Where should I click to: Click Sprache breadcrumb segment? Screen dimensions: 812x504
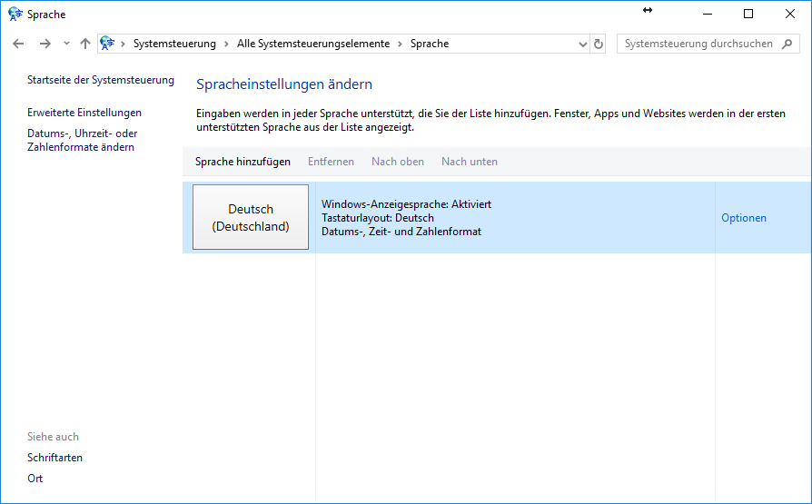[x=430, y=44]
